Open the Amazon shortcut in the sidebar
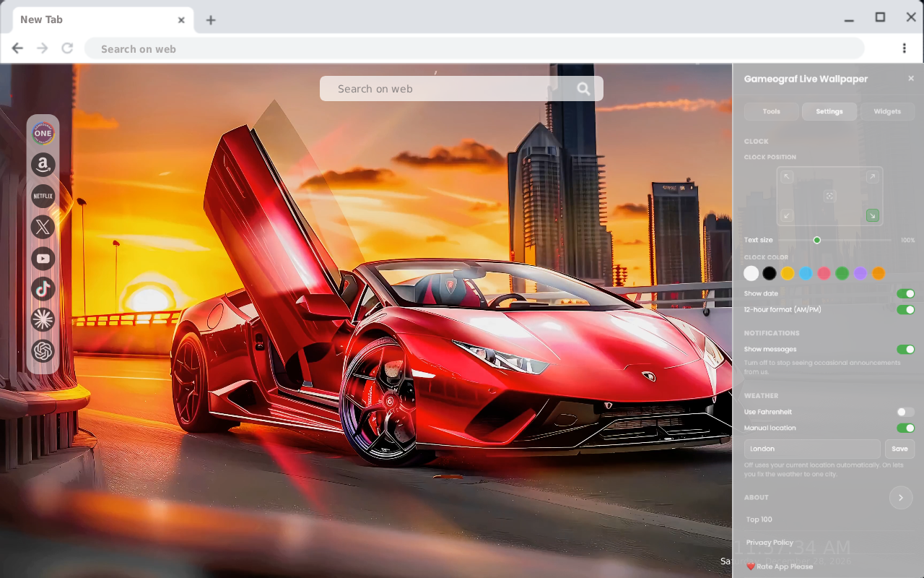 (x=43, y=165)
